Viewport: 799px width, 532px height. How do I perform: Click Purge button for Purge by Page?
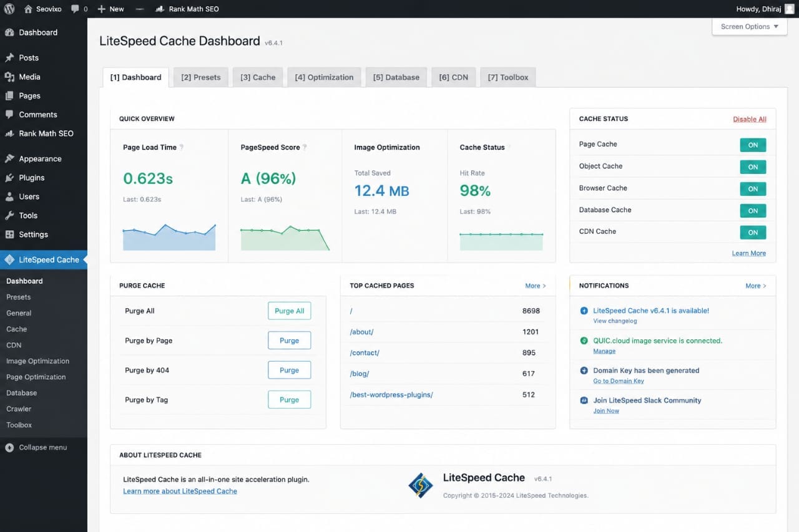coord(289,341)
